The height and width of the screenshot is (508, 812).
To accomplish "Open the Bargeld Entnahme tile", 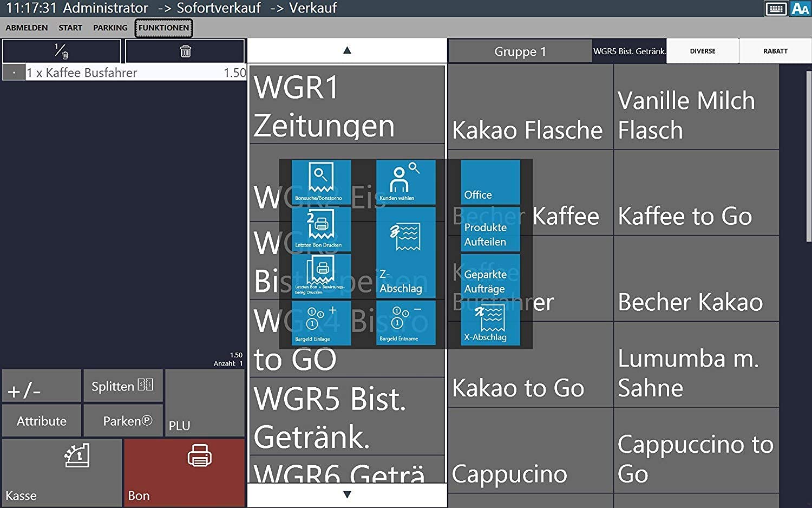I will [x=405, y=323].
